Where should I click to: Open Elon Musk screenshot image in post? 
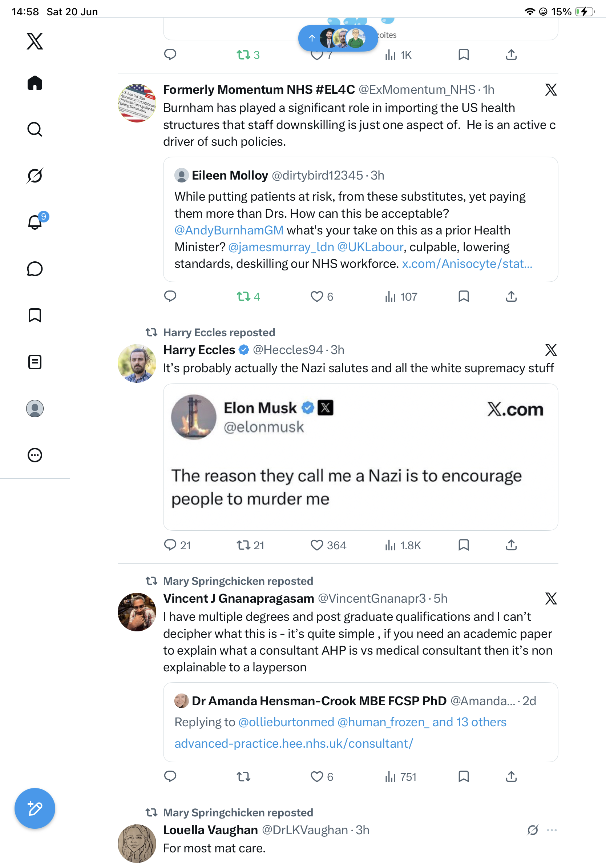(360, 457)
